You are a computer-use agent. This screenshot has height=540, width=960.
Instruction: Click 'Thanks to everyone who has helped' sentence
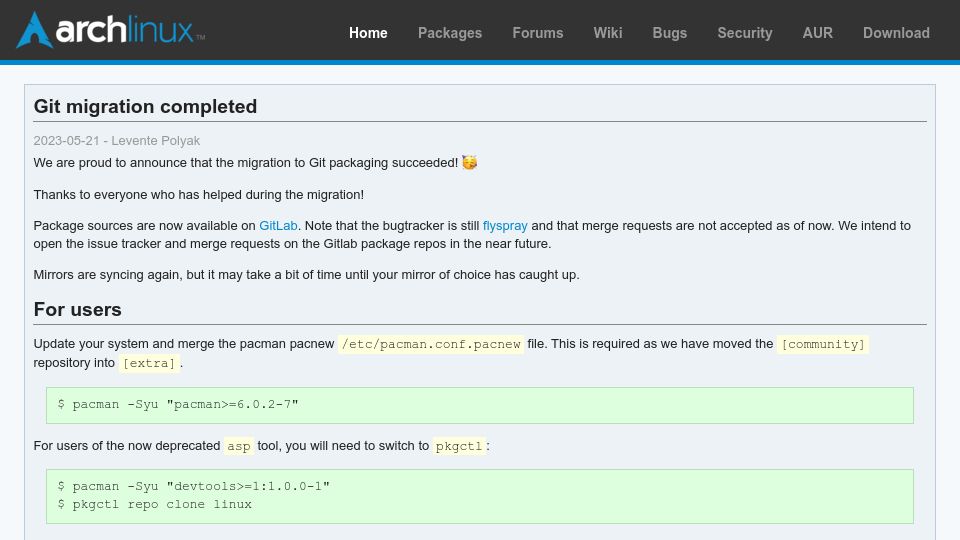click(x=198, y=195)
